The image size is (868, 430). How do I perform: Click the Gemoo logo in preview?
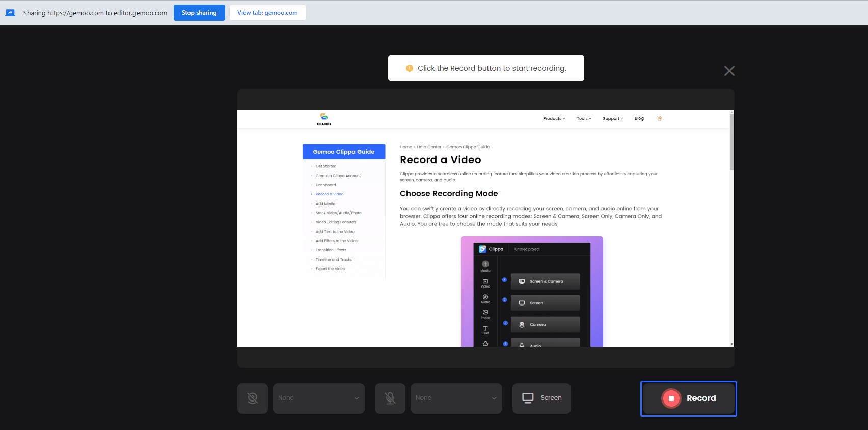tap(324, 119)
